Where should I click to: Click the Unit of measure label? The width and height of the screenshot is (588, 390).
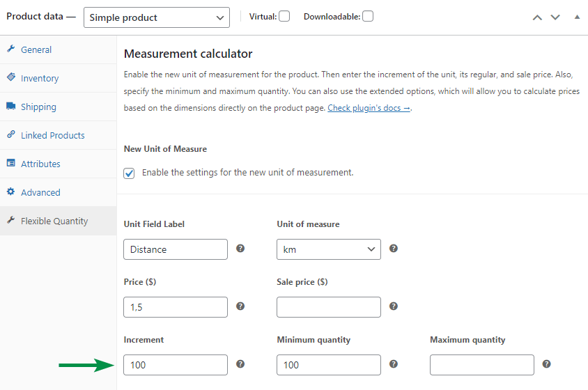tap(308, 224)
